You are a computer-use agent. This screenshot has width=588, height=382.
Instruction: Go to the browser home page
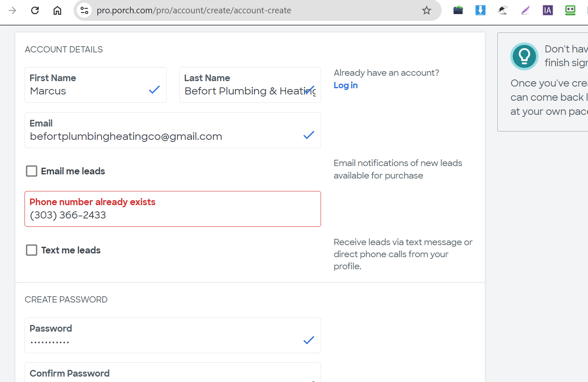point(57,10)
